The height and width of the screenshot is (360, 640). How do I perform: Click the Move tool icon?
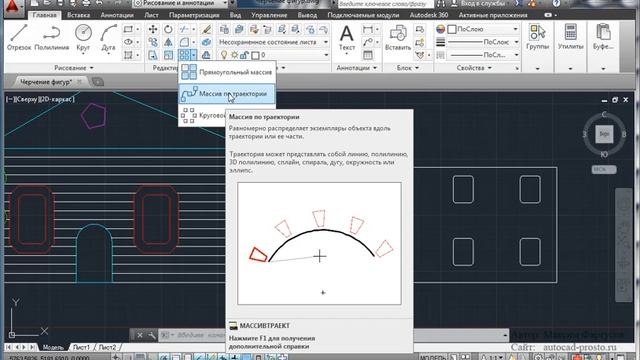(x=153, y=29)
